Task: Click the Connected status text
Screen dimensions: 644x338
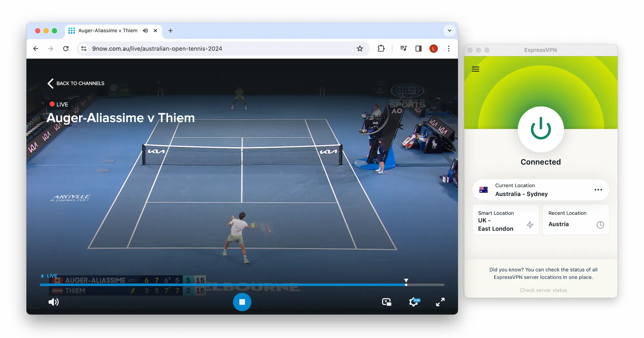Action: 541,162
